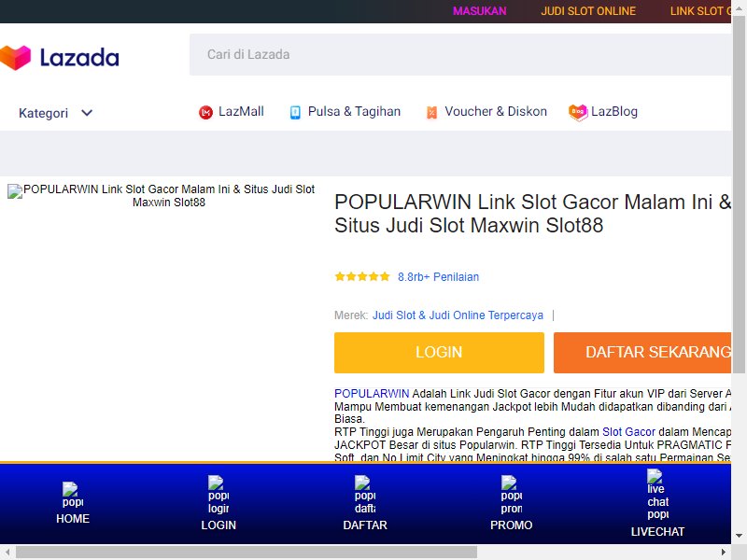This screenshot has width=747, height=560.
Task: Open the LazMall red icon
Action: point(205,112)
